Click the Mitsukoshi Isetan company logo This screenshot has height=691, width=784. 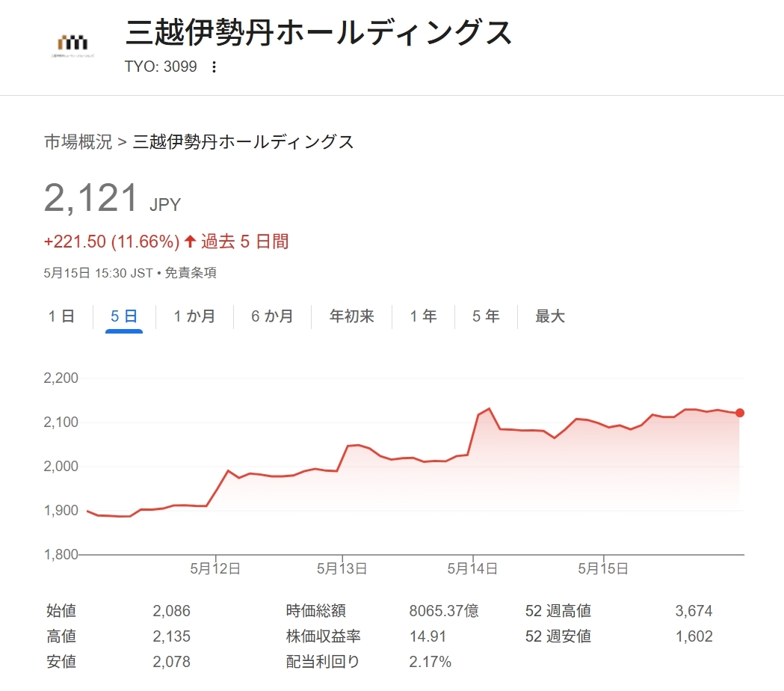(72, 45)
